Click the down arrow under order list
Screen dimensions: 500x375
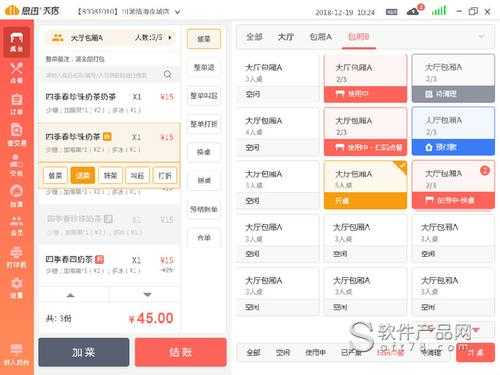pos(147,295)
